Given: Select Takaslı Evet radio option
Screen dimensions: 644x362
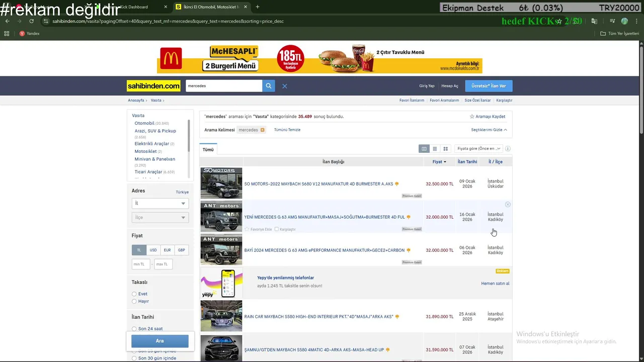Looking at the screenshot, I should coord(134,294).
